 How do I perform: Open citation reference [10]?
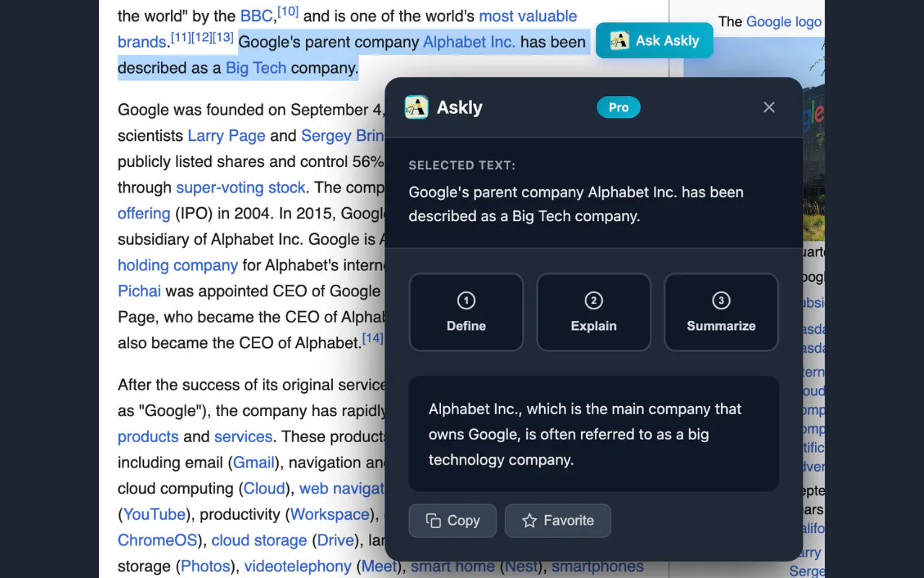(x=288, y=12)
